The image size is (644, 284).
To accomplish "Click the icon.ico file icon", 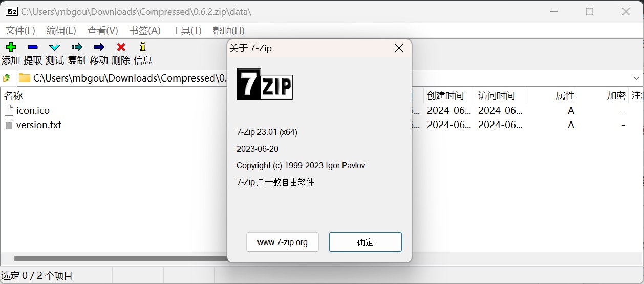I will (x=9, y=110).
